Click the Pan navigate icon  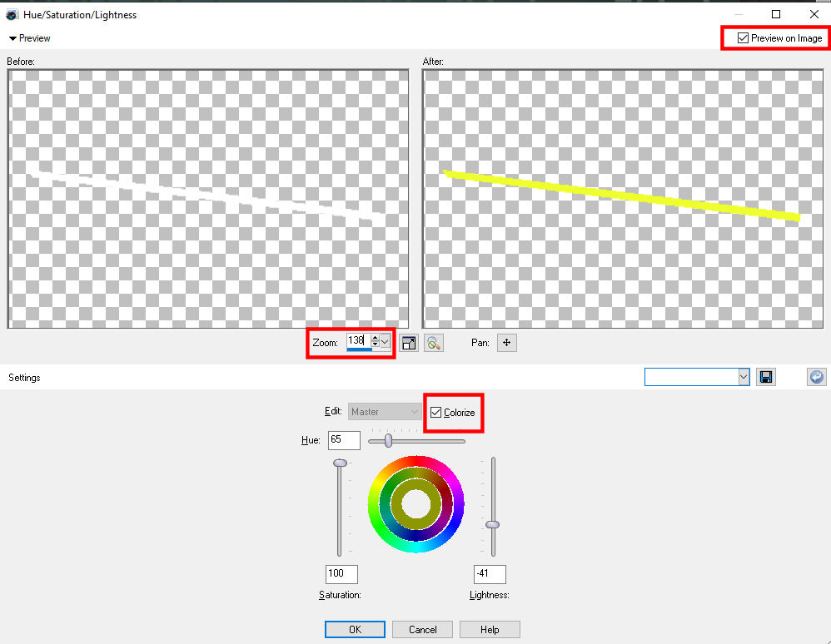[506, 343]
